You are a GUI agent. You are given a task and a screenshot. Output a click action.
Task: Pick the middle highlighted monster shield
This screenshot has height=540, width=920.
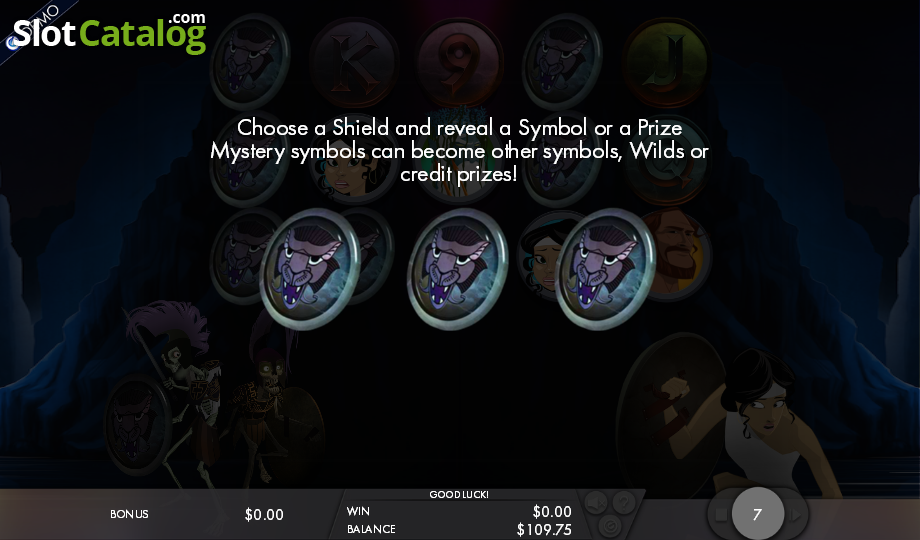tap(458, 269)
